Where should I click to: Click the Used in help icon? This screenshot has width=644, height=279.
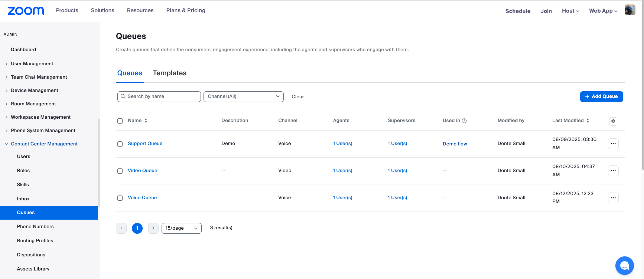coord(464,121)
